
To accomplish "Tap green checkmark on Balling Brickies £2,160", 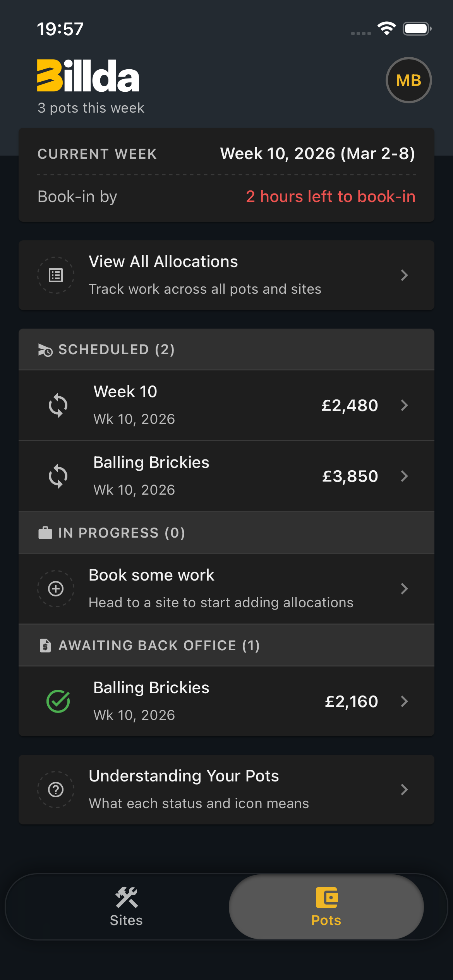I will 58,701.
